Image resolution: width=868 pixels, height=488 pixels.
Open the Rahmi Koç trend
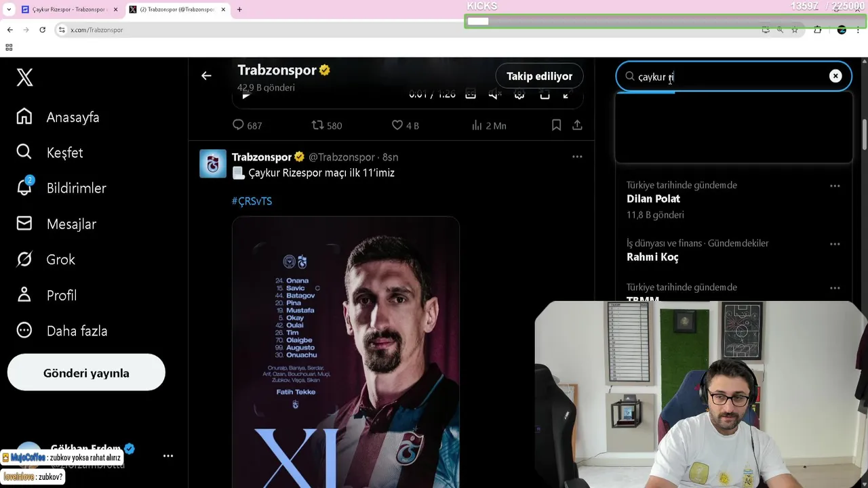click(652, 257)
